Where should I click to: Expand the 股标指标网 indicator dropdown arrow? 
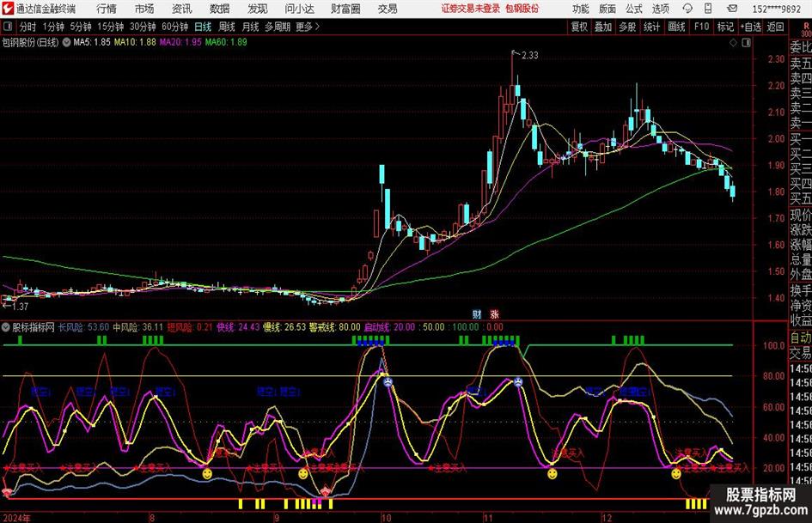(x=6, y=327)
